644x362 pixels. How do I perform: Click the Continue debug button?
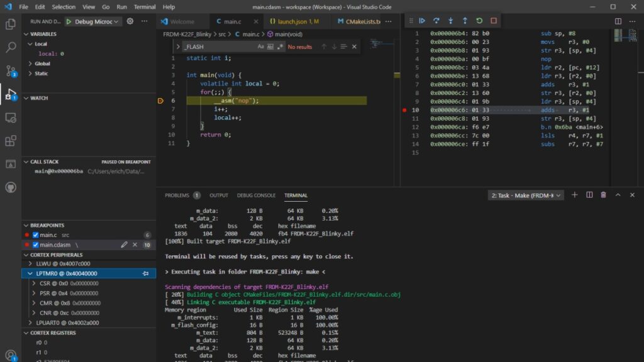click(x=422, y=21)
